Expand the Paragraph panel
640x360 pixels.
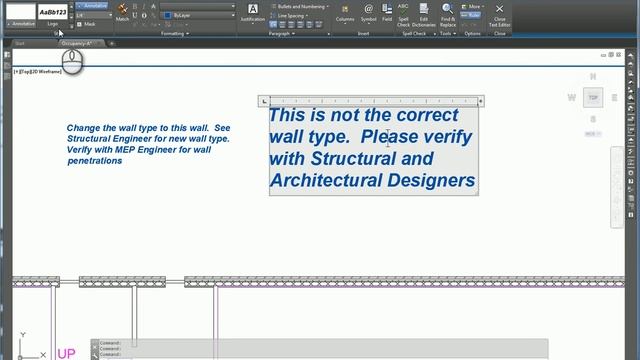[282, 33]
